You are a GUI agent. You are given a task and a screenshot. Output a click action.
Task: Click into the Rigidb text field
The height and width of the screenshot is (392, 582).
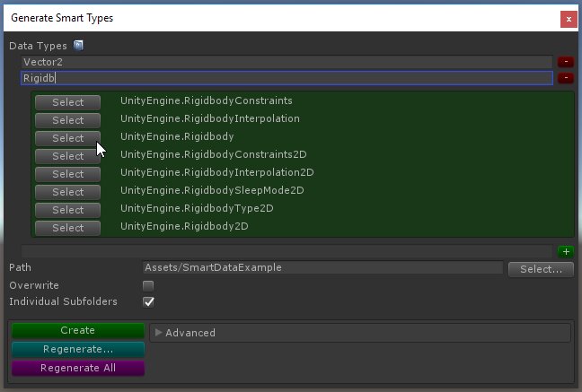point(287,78)
